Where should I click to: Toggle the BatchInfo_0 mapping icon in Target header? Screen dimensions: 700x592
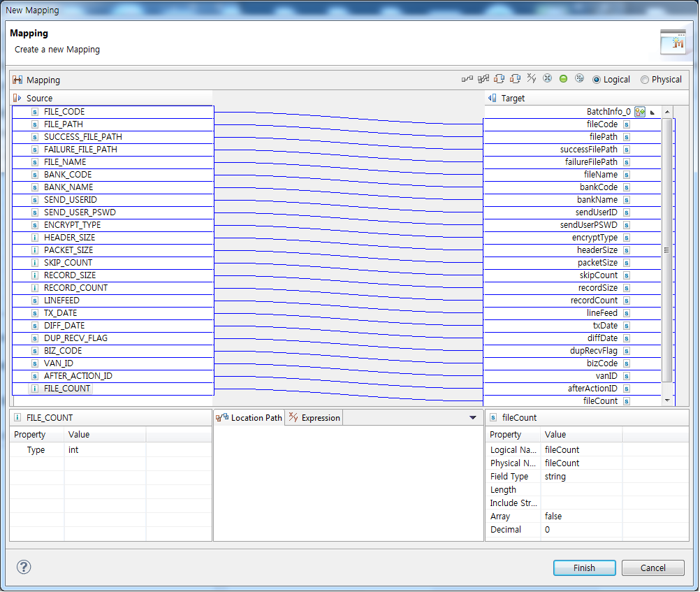click(x=640, y=112)
